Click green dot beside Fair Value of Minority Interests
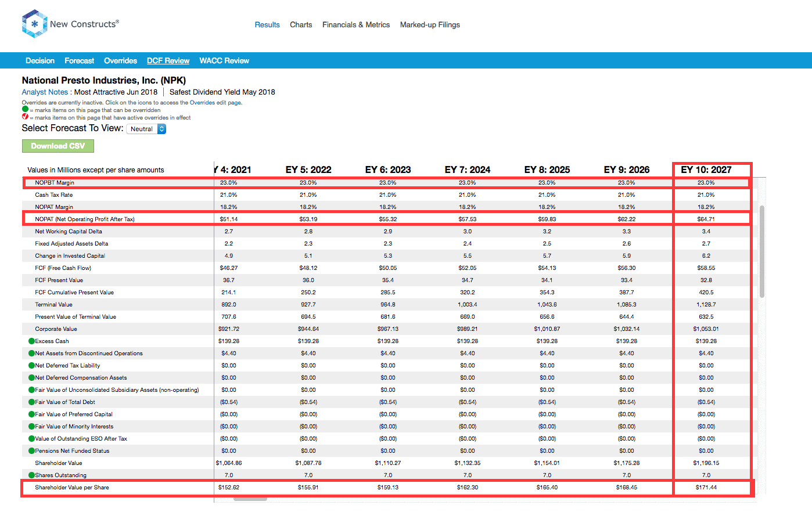This screenshot has height=512, width=812. tap(31, 427)
